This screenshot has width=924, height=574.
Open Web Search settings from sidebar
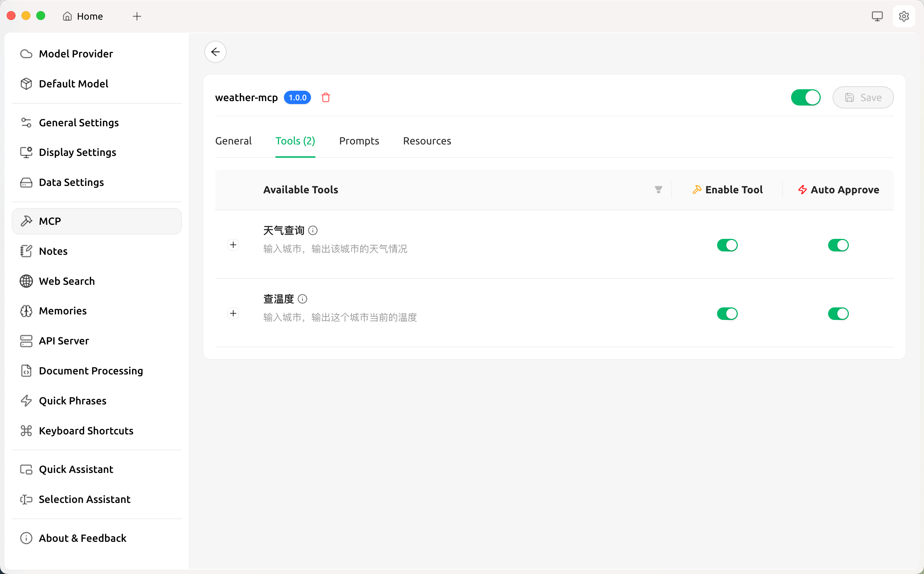click(x=67, y=281)
